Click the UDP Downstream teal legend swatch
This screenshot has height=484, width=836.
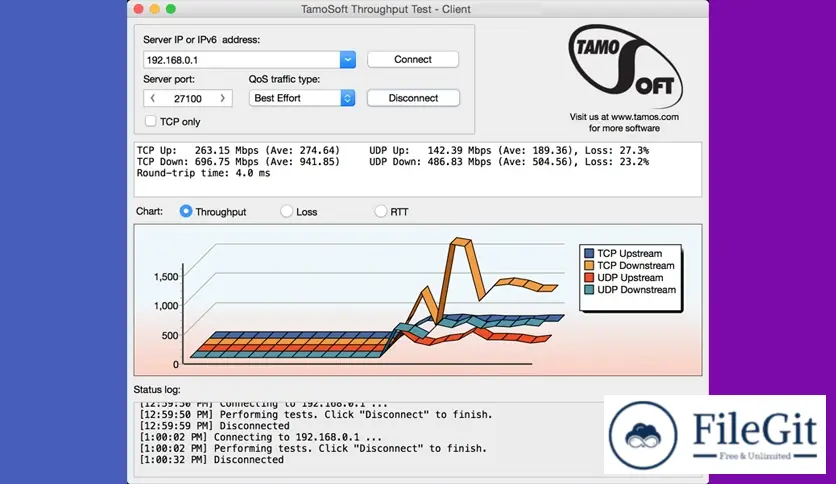pos(589,290)
